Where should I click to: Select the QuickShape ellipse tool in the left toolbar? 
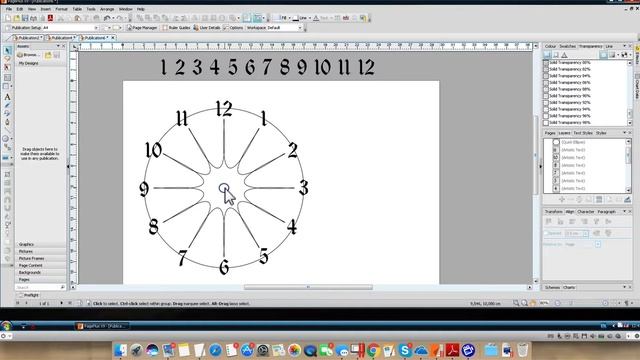(x=6, y=139)
